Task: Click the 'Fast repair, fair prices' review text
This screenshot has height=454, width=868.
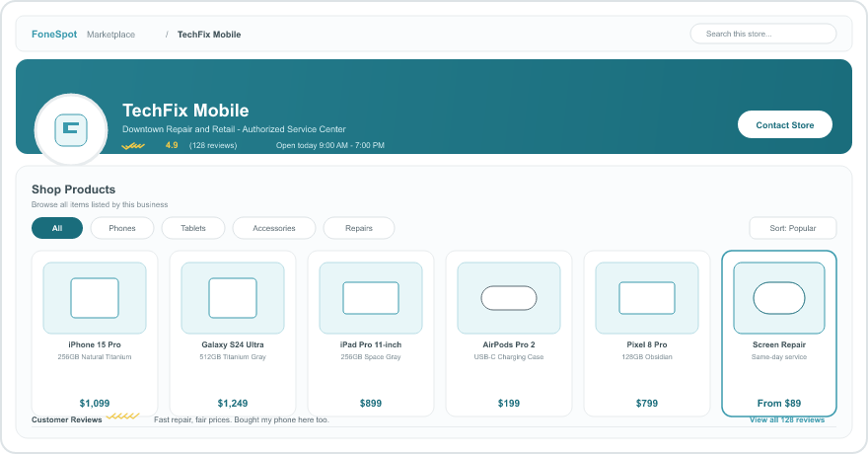Action: 242,419
